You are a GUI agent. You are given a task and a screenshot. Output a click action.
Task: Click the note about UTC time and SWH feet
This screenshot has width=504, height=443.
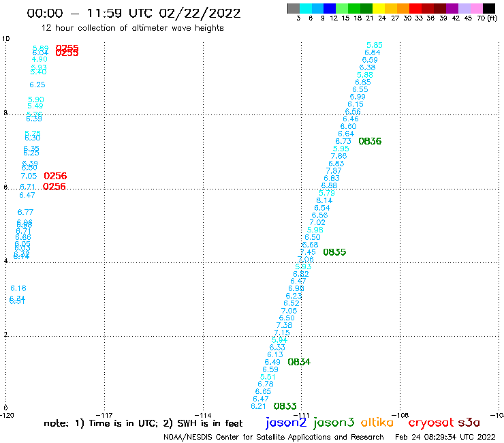(143, 423)
